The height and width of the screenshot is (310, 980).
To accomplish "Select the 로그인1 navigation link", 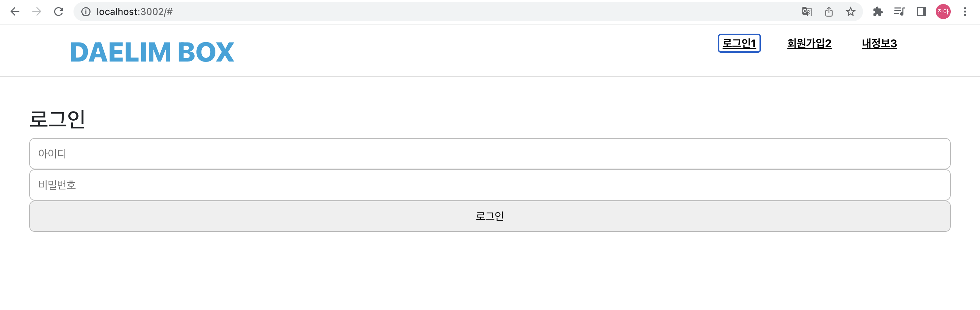I will pyautogui.click(x=739, y=43).
